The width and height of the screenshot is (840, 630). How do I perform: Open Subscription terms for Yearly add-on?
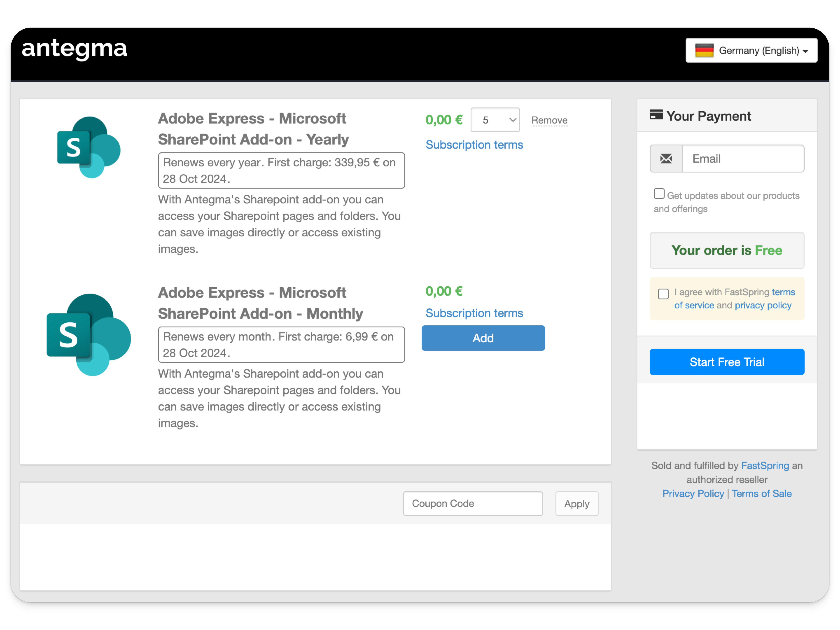click(x=474, y=145)
